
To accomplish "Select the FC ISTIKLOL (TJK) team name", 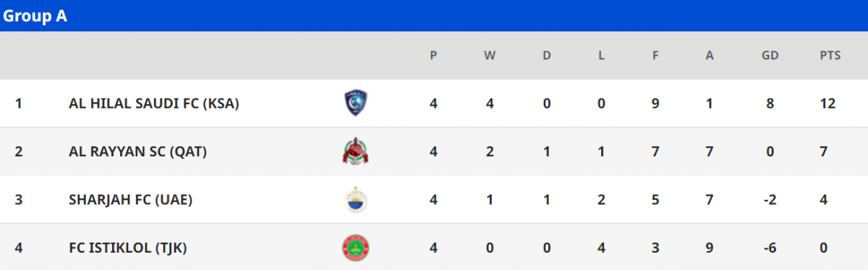I will (x=128, y=248).
